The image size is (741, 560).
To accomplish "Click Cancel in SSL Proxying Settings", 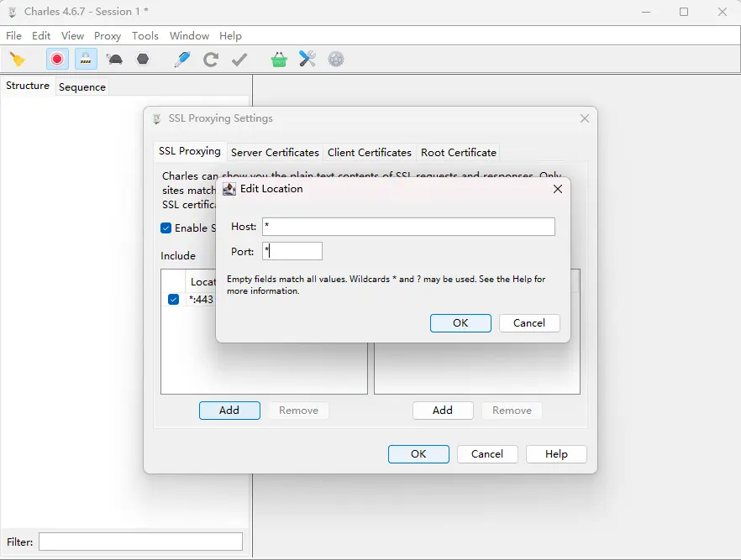I will [487, 453].
